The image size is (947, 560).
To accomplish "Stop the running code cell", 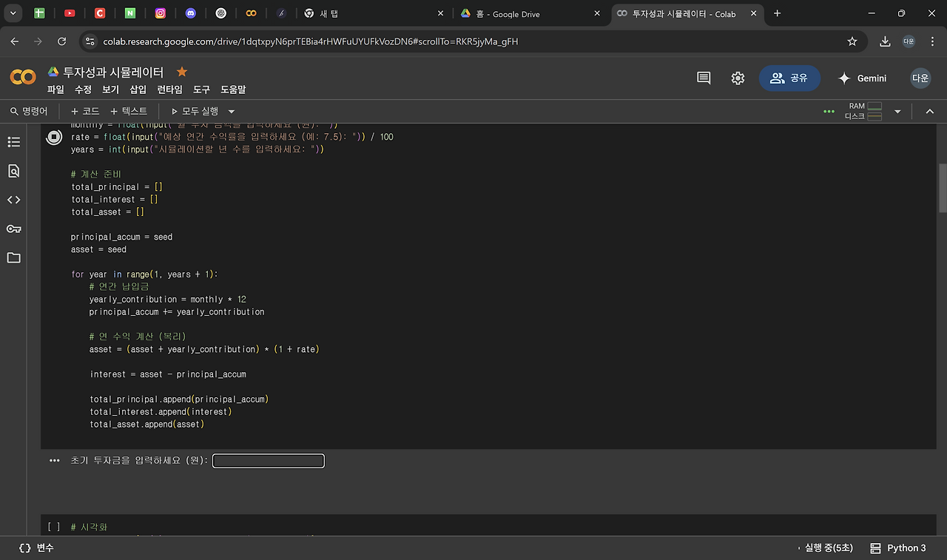I will tap(54, 137).
